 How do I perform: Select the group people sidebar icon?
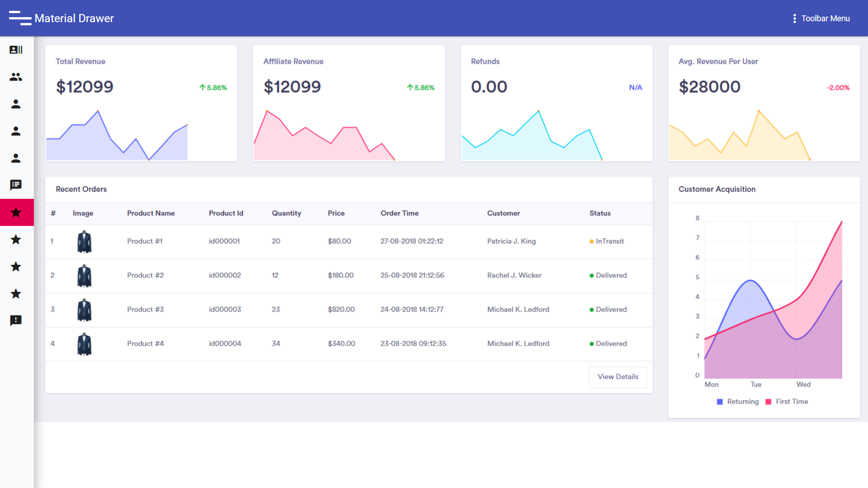tap(16, 77)
